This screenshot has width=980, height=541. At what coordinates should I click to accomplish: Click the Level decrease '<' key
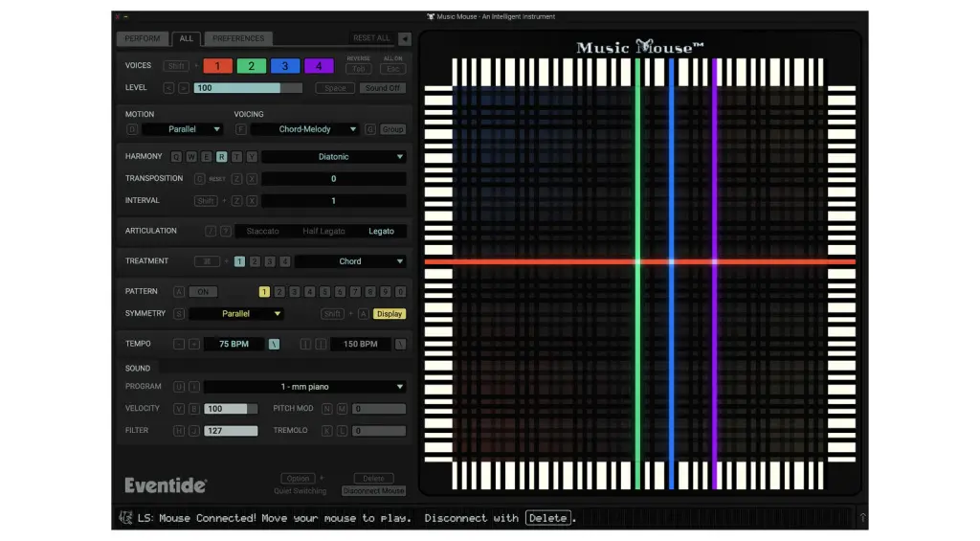coord(168,88)
